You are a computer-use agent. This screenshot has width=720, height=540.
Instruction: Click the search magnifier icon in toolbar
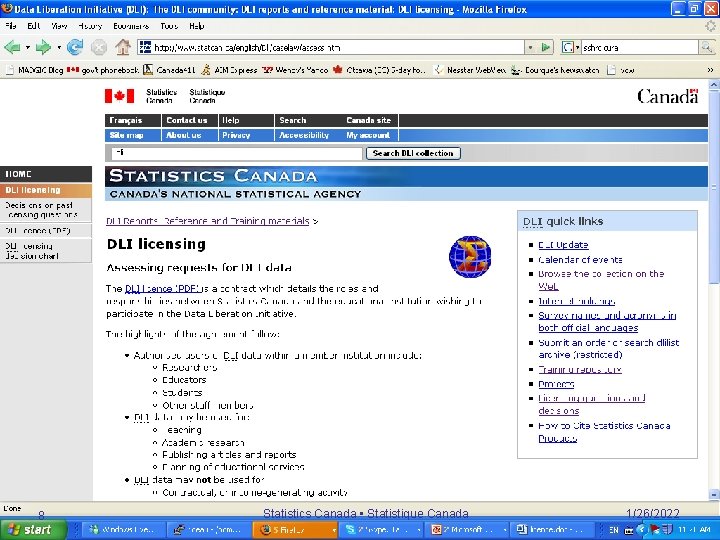click(x=707, y=47)
